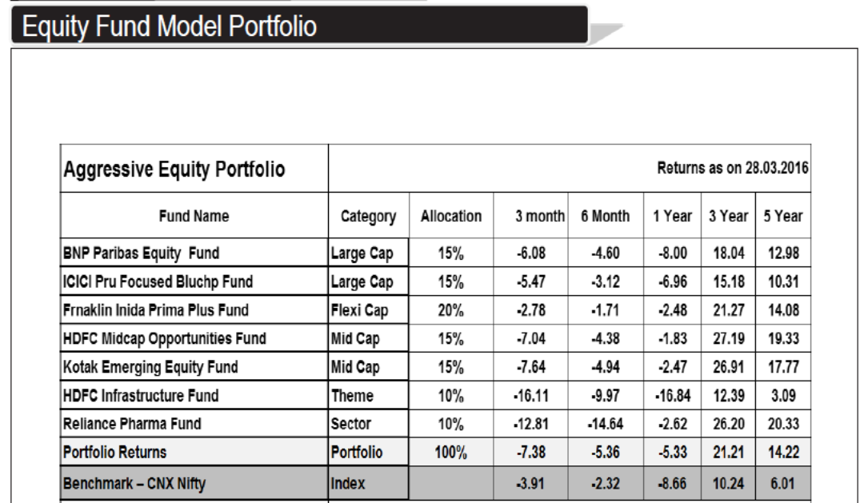Click the Equity Fund Model Portfolio title

pos(170,26)
